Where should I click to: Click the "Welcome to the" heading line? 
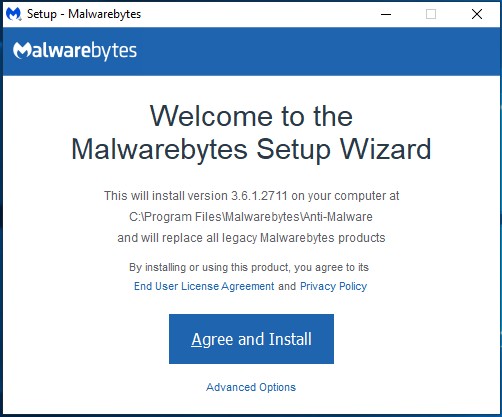(x=251, y=116)
